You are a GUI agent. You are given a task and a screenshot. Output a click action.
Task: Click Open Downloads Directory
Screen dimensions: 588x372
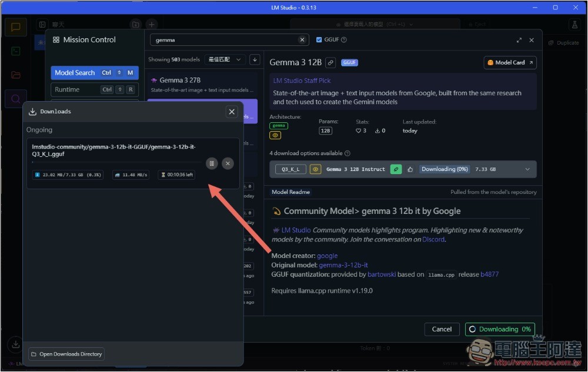(66, 354)
